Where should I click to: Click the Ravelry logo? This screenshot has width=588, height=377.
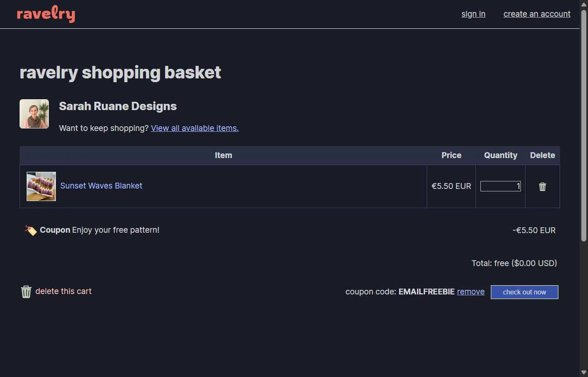point(46,14)
